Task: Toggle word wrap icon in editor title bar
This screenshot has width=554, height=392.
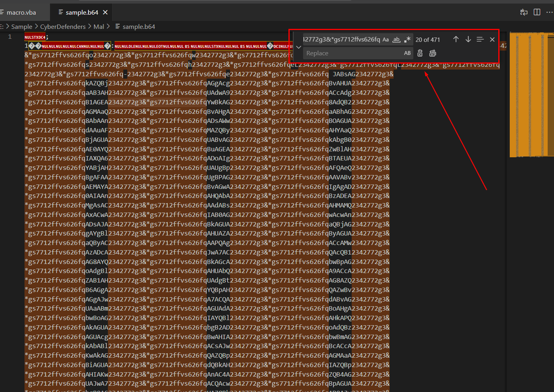Action: (524, 12)
